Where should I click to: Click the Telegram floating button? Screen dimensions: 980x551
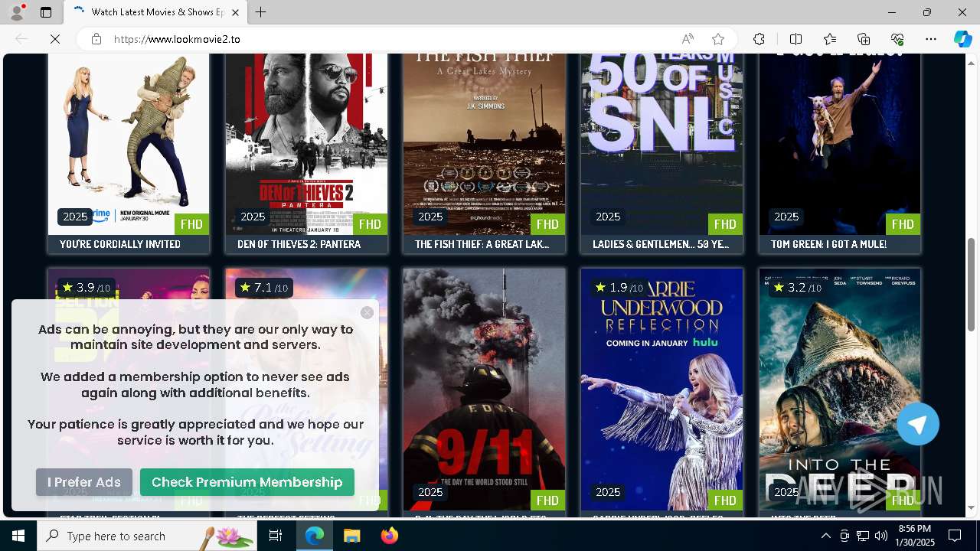click(x=918, y=424)
